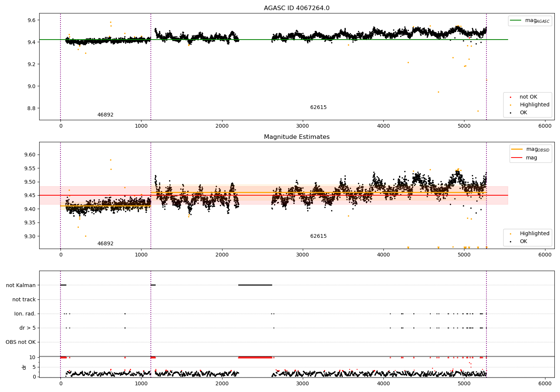Screen dimensions: 560x392
Task: Click the 'dr > 5' y-axis label
Action: [28, 328]
